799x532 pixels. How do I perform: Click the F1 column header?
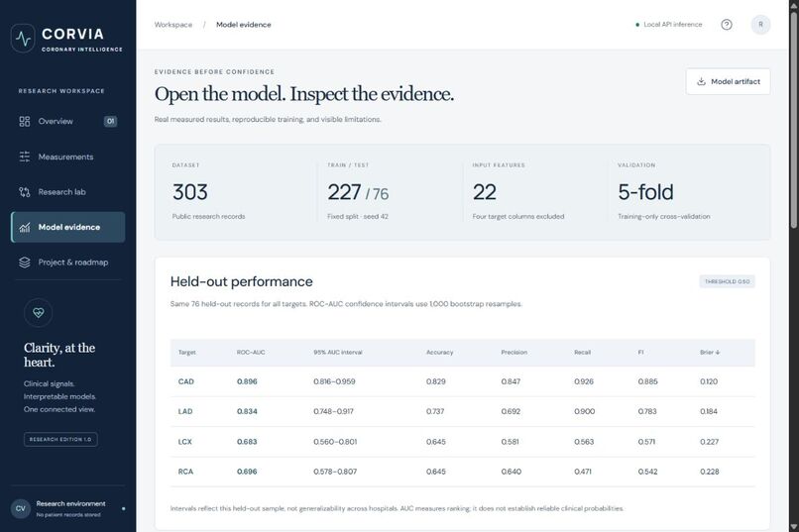[640, 353]
